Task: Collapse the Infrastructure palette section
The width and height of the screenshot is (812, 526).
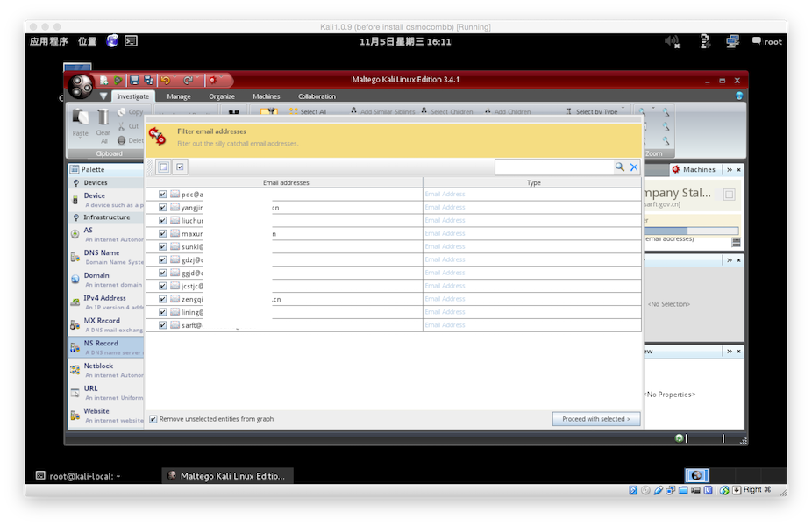Action: pos(76,217)
